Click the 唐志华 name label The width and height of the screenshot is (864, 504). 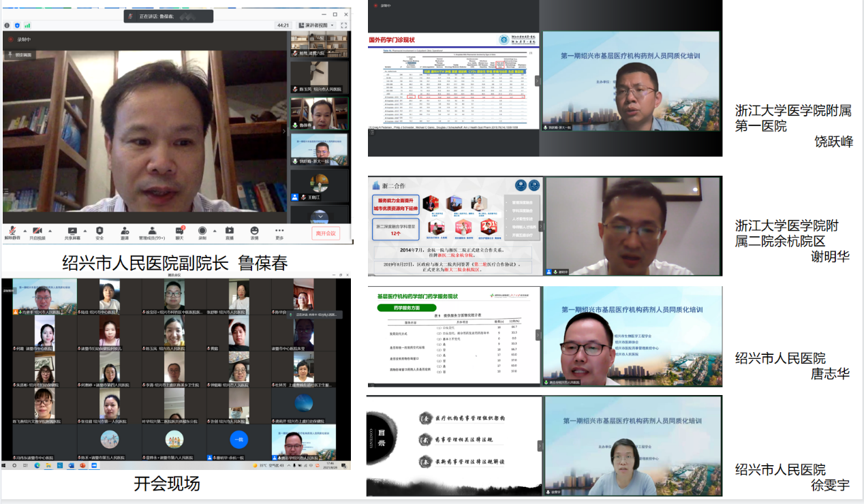tap(830, 373)
